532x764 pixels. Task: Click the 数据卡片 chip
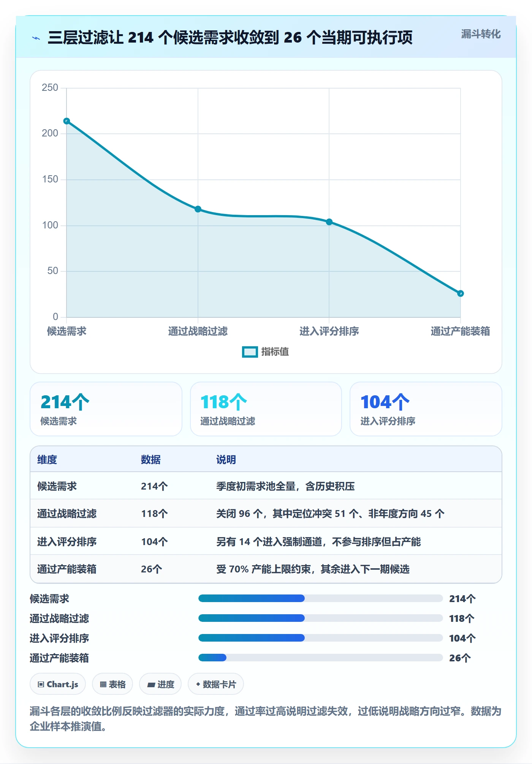tap(216, 684)
